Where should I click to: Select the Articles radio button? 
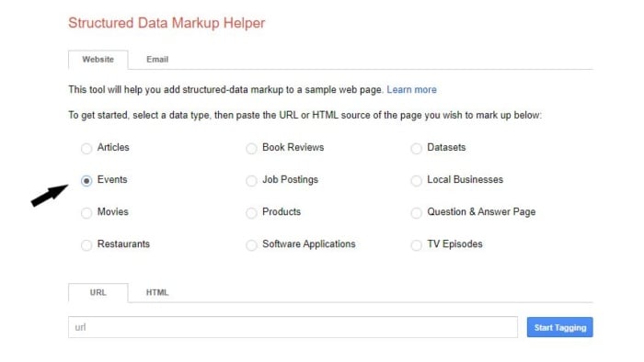[x=86, y=148]
